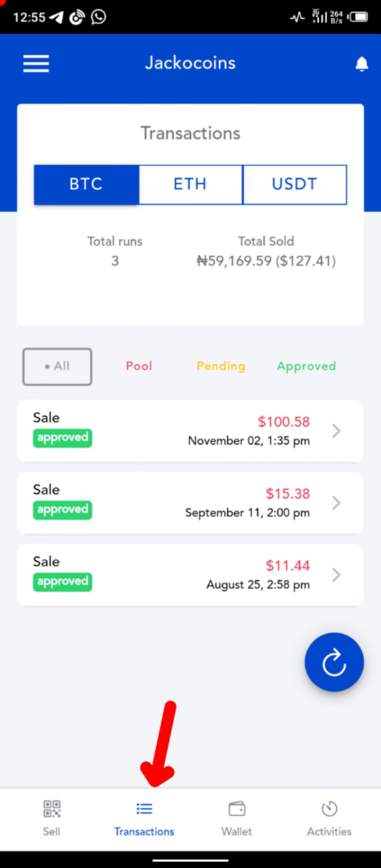
Task: Switch to the ETH currency toggle
Action: point(190,184)
